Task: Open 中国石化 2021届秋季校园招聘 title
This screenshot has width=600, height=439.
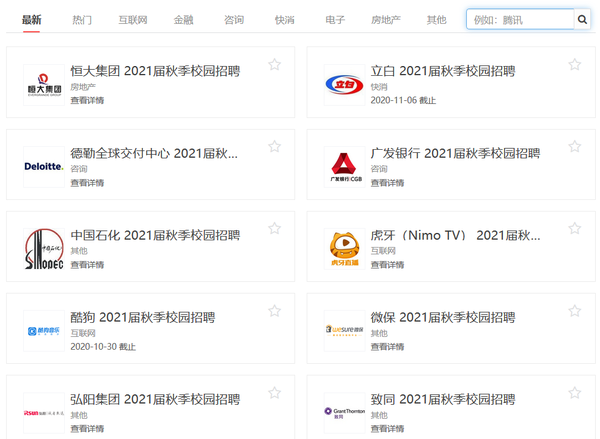Action: (155, 235)
